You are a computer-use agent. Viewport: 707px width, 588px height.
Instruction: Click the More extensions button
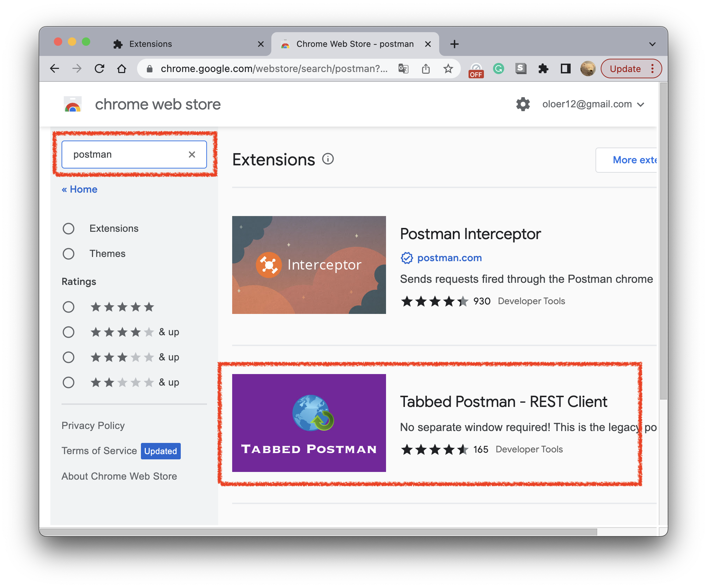(x=627, y=160)
